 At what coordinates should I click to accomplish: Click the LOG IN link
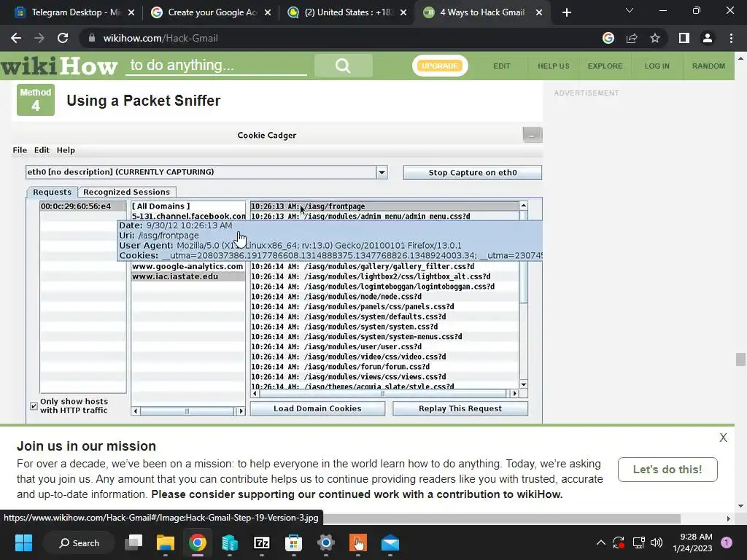tap(657, 66)
